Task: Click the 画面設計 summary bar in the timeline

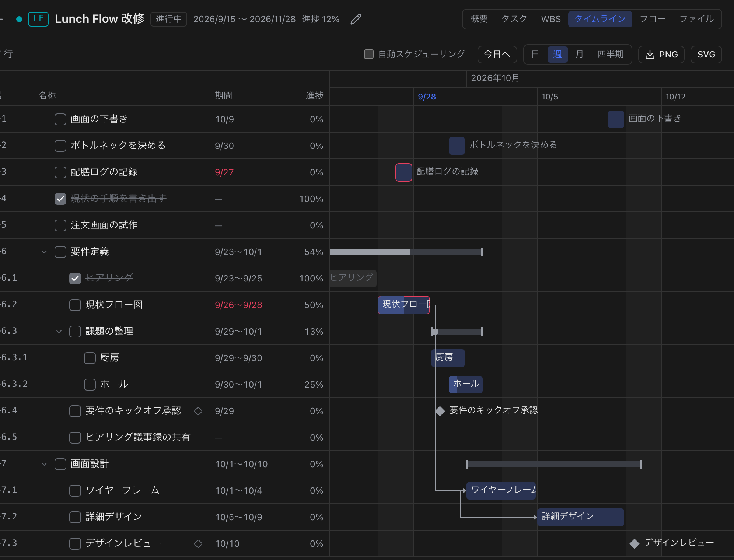Action: 554,464
